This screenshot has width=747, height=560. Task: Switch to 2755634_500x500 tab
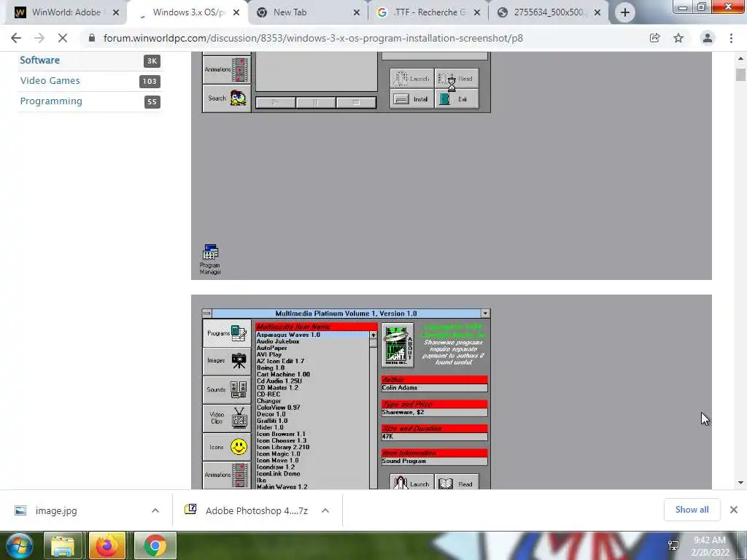548,12
